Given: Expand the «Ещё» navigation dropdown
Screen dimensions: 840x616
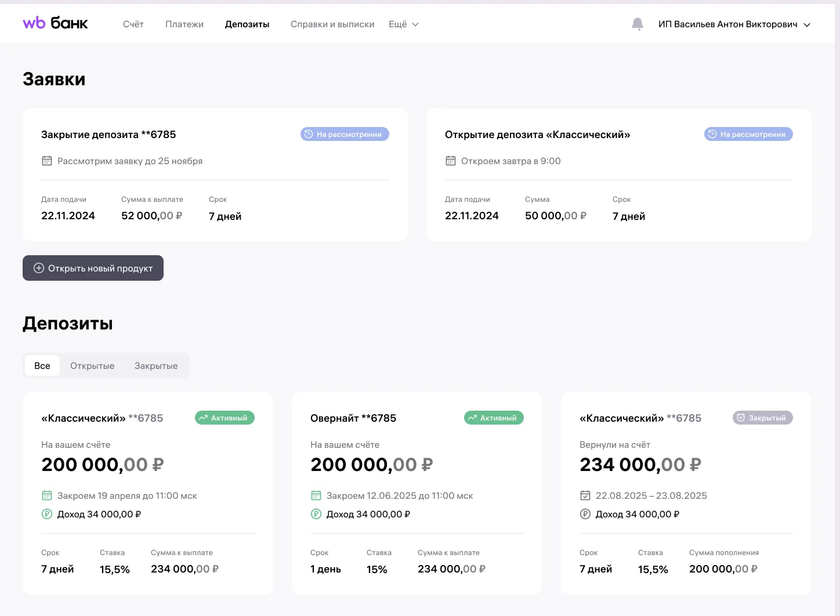Looking at the screenshot, I should 403,24.
